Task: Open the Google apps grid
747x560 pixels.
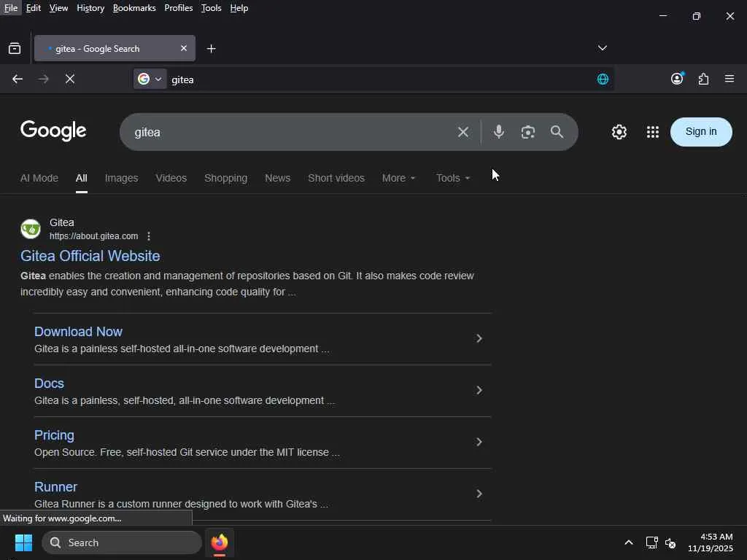Action: (653, 132)
